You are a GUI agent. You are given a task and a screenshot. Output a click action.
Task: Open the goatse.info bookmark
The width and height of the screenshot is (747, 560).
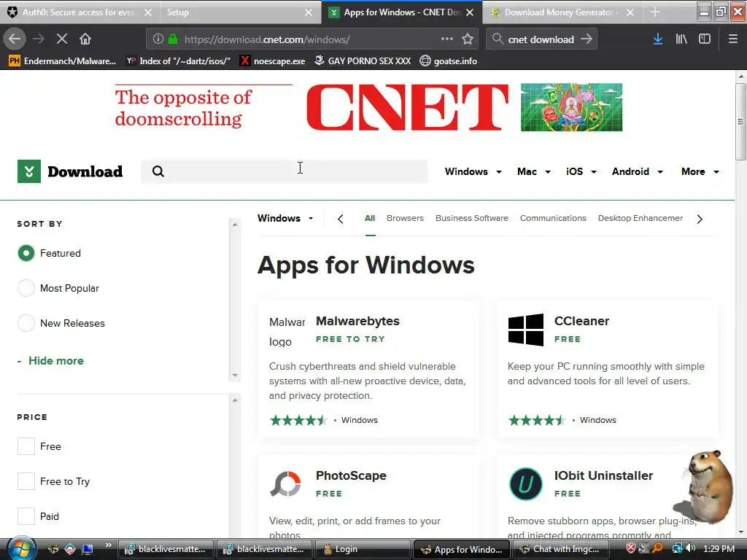pyautogui.click(x=449, y=61)
